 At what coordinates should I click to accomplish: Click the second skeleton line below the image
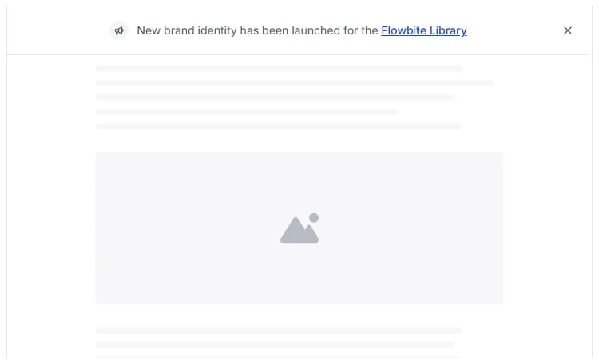pyautogui.click(x=275, y=345)
